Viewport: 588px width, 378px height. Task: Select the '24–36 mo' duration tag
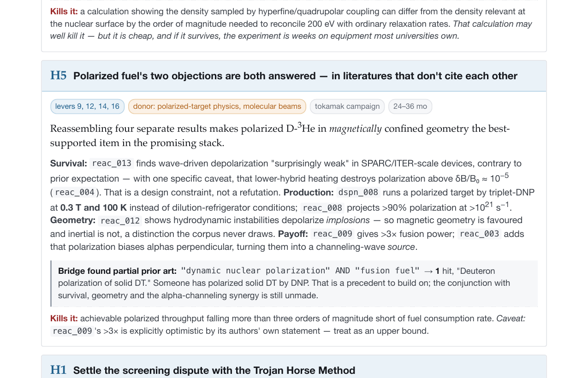(410, 106)
